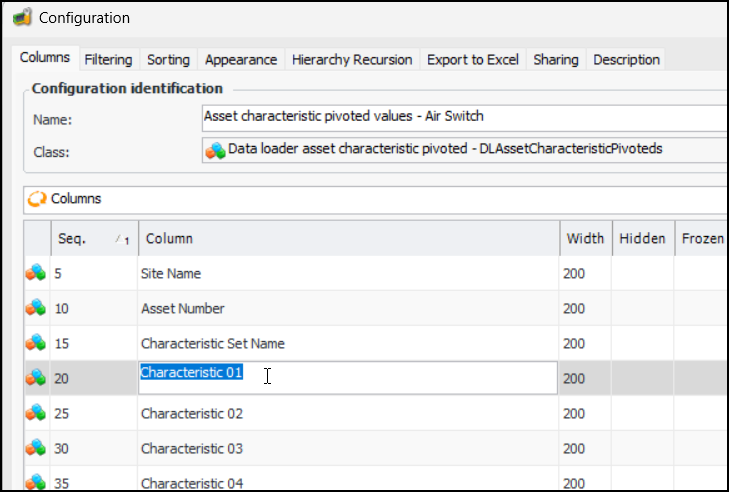This screenshot has width=729, height=492.
Task: Click the icon for Characteristic 01 row
Action: (36, 378)
